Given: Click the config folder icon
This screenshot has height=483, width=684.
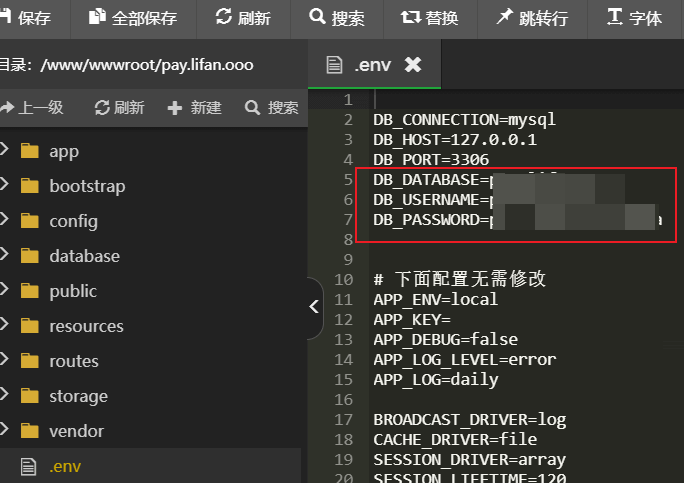Looking at the screenshot, I should coord(30,221).
